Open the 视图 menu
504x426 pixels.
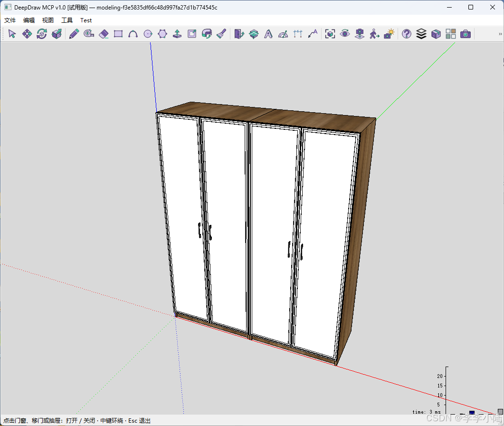pos(48,20)
